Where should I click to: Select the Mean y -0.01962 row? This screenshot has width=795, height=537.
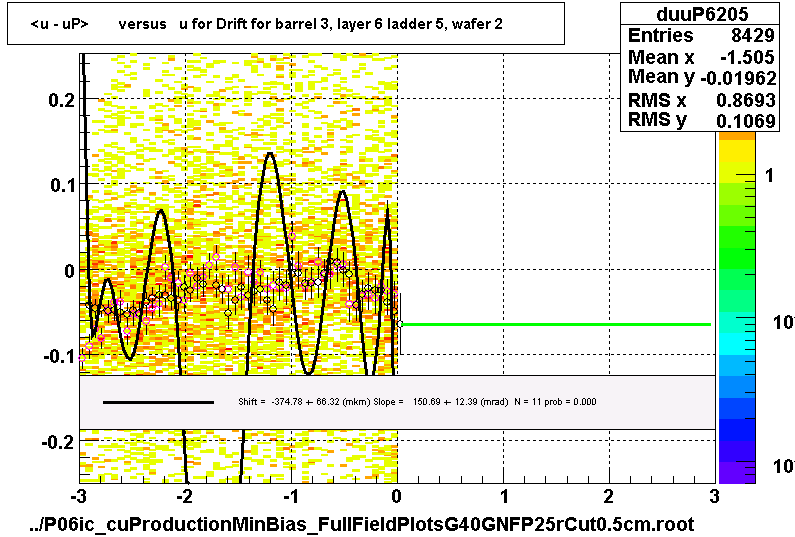click(x=702, y=78)
